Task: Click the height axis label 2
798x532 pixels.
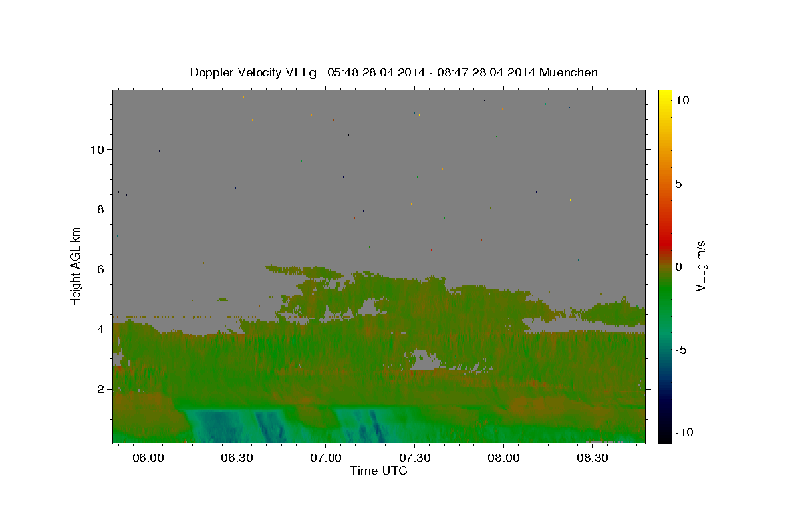Action: pos(101,389)
